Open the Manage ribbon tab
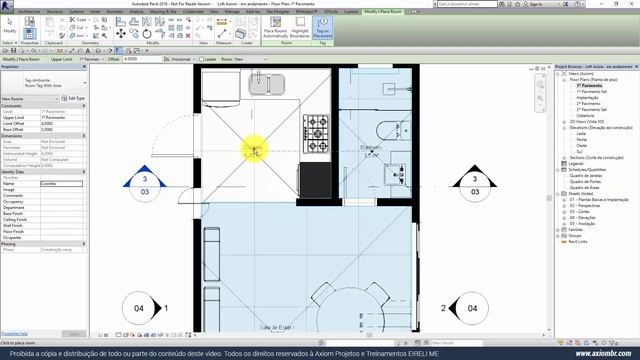640x360 pixels. point(232,12)
